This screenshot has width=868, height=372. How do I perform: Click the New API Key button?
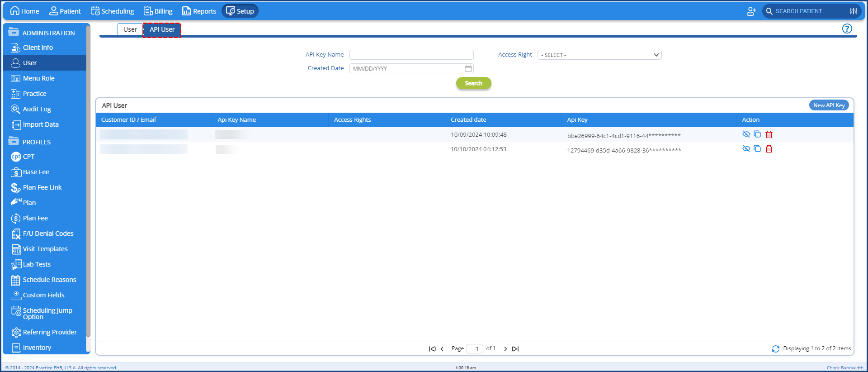coord(829,105)
